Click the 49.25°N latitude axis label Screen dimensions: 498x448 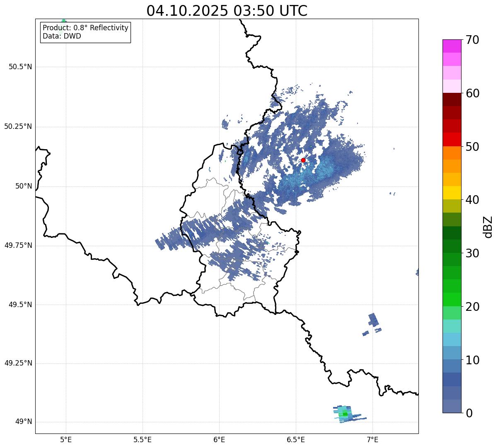[18, 363]
